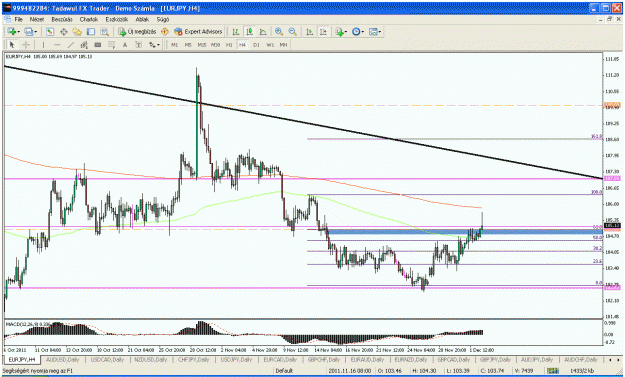625x377 pixels.
Task: Open the Market Watch panel icon
Action: 50,31
